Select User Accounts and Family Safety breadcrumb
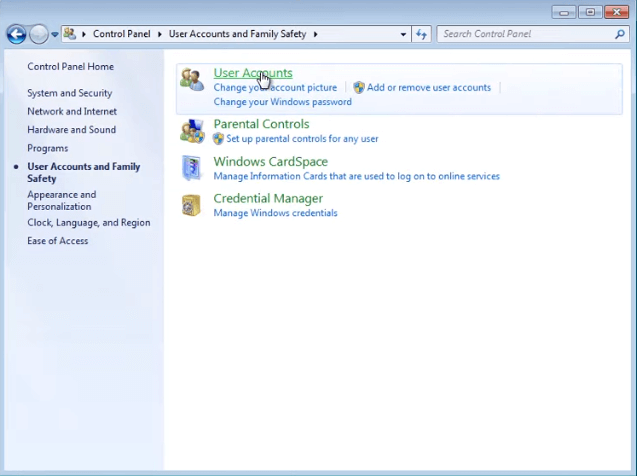The height and width of the screenshot is (476, 637). coord(237,34)
